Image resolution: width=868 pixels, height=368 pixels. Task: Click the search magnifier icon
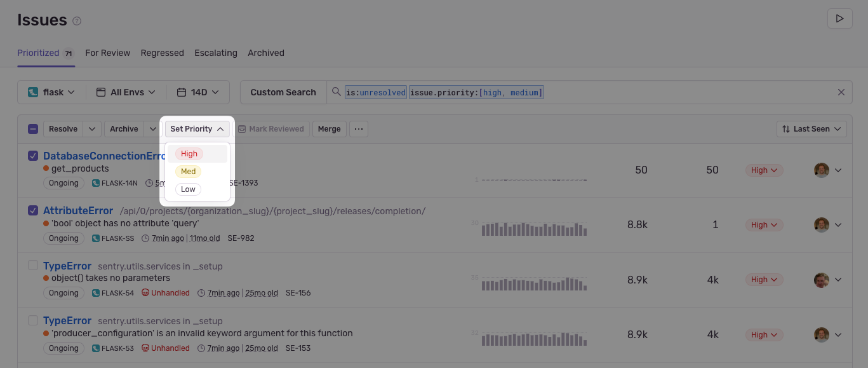point(337,92)
